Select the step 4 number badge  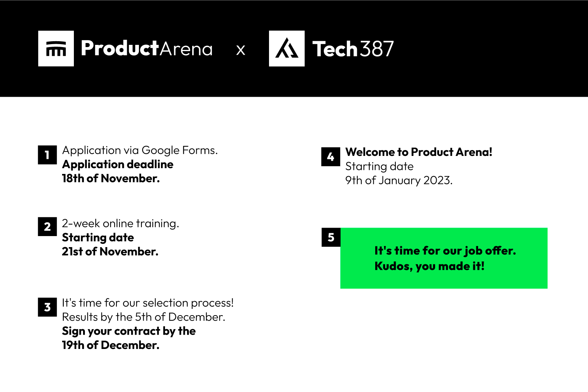331,157
